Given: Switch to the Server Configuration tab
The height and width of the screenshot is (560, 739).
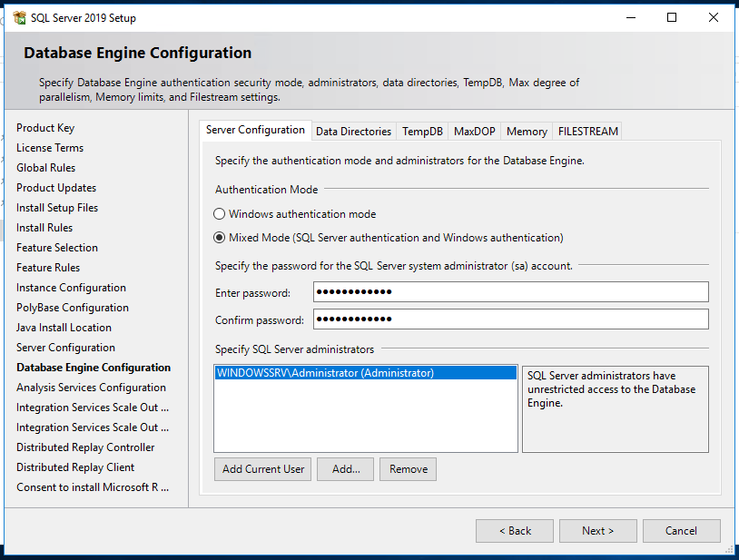Looking at the screenshot, I should click(255, 130).
